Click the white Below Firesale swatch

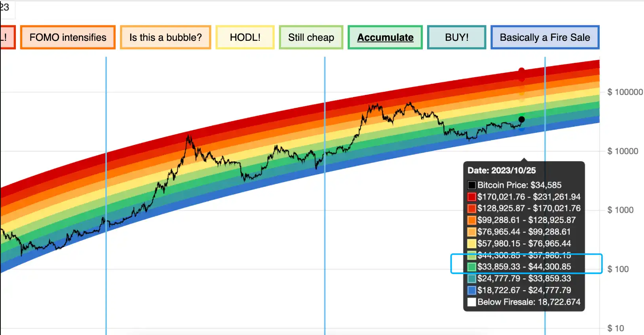471,302
